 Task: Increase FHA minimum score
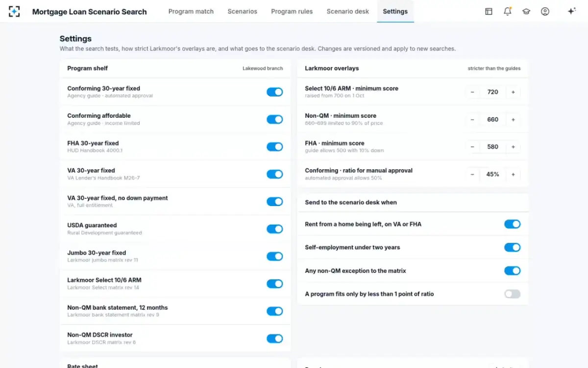[513, 147]
